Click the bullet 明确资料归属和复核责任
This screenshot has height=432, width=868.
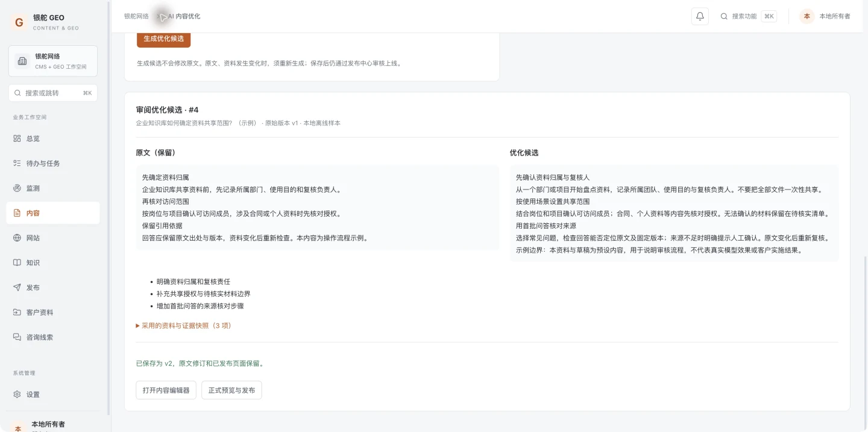click(x=193, y=282)
